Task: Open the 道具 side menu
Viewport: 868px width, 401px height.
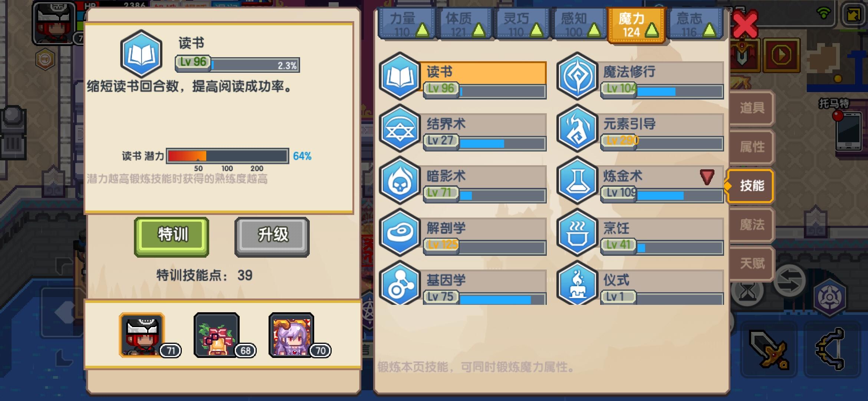Action: (752, 108)
